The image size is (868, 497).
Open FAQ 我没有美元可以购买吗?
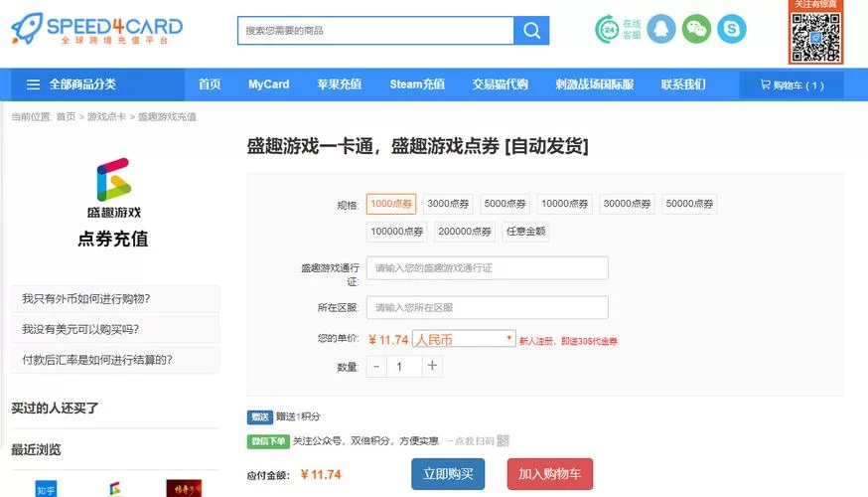pyautogui.click(x=115, y=330)
